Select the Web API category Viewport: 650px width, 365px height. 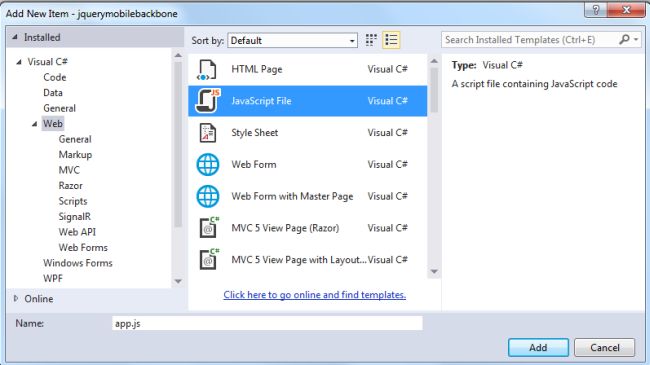[77, 232]
